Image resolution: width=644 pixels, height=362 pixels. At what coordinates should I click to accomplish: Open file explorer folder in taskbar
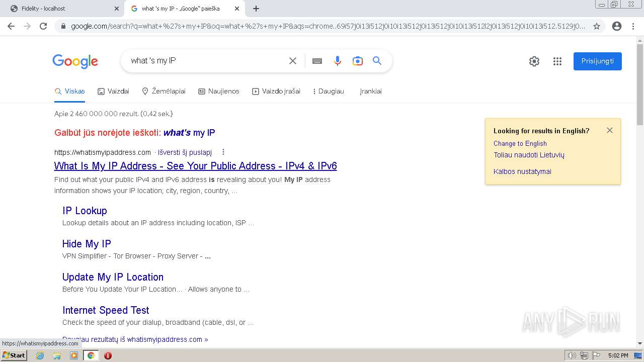(57, 355)
